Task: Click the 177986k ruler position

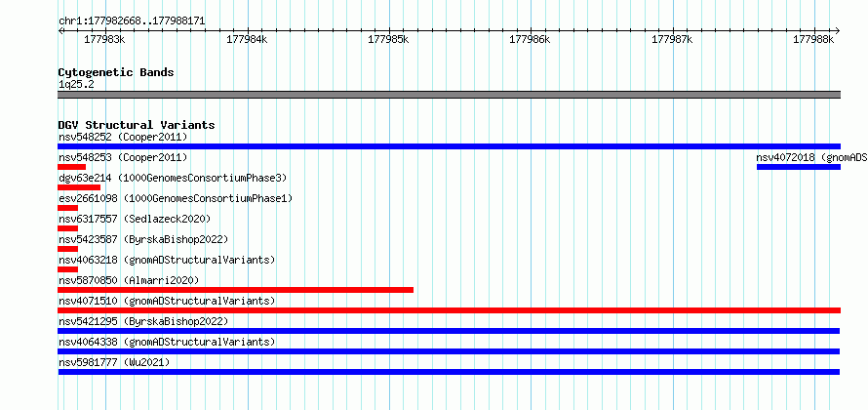Action: coord(531,39)
